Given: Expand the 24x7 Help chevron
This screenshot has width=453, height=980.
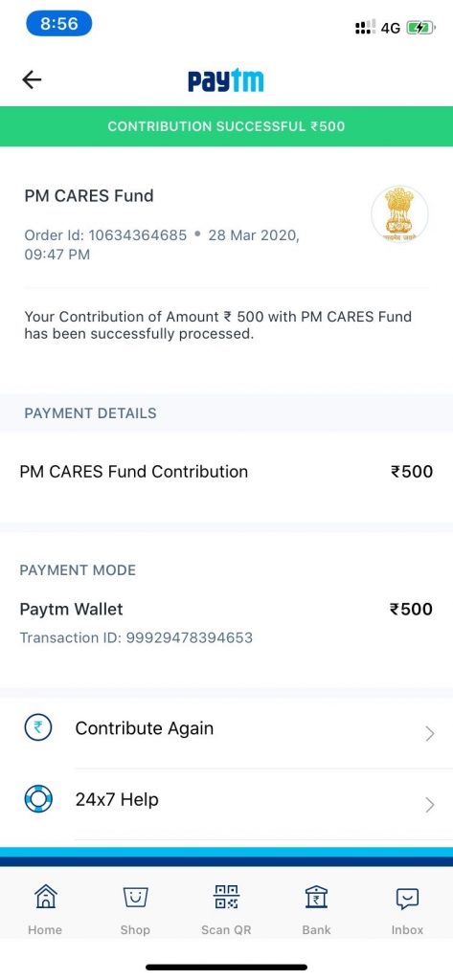Looking at the screenshot, I should [x=430, y=804].
